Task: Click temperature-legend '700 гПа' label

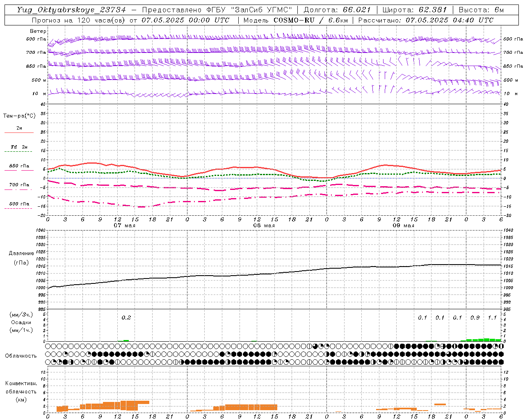Action: pyautogui.click(x=19, y=185)
